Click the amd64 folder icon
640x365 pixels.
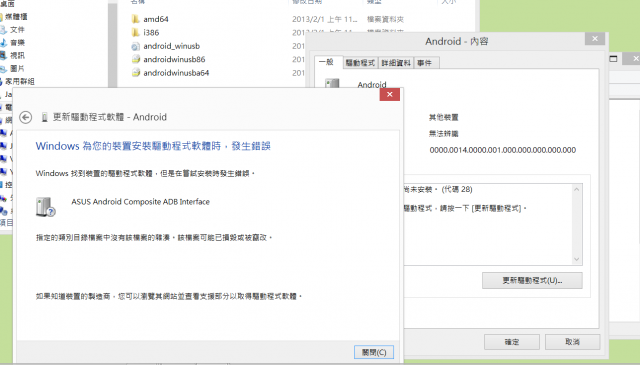tap(136, 19)
